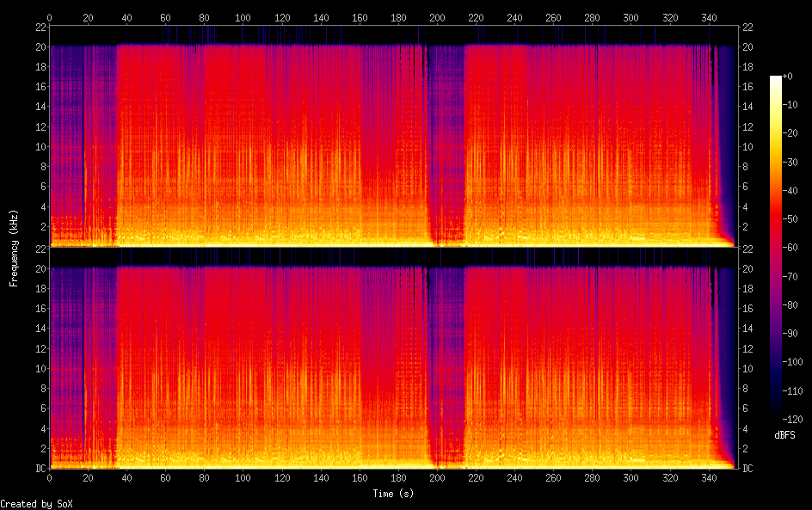Click "140" on the bottom time axis
812x510 pixels.
pyautogui.click(x=321, y=478)
